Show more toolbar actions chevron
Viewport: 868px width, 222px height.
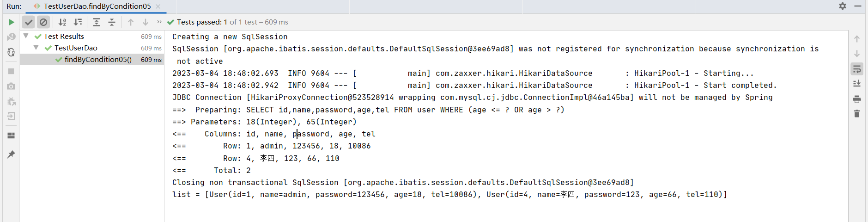159,22
